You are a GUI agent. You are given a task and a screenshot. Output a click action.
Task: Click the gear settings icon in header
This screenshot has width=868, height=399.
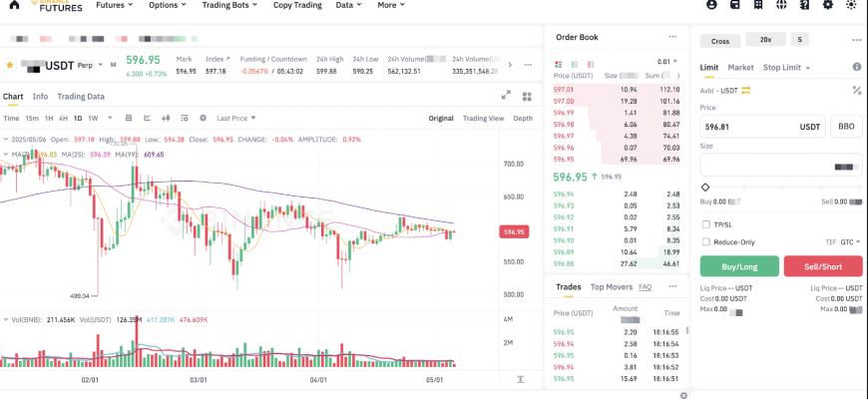click(x=827, y=5)
